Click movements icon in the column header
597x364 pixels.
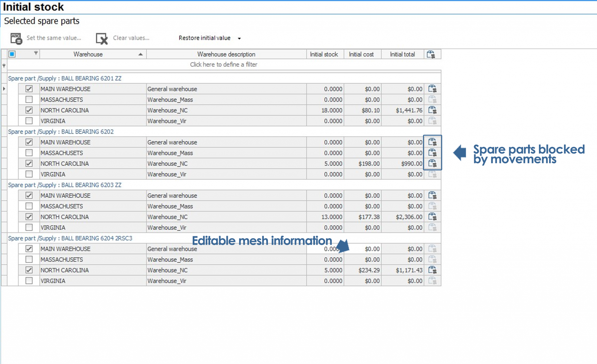tap(431, 54)
